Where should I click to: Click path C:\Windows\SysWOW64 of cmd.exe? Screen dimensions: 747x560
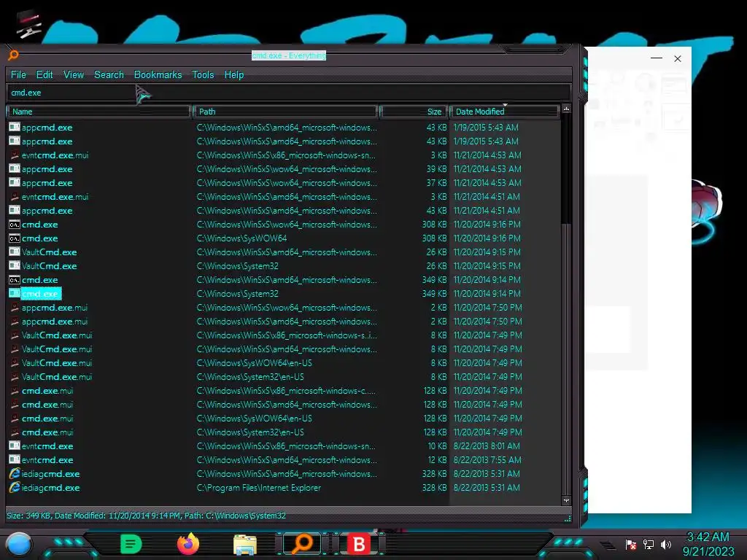[241, 238]
